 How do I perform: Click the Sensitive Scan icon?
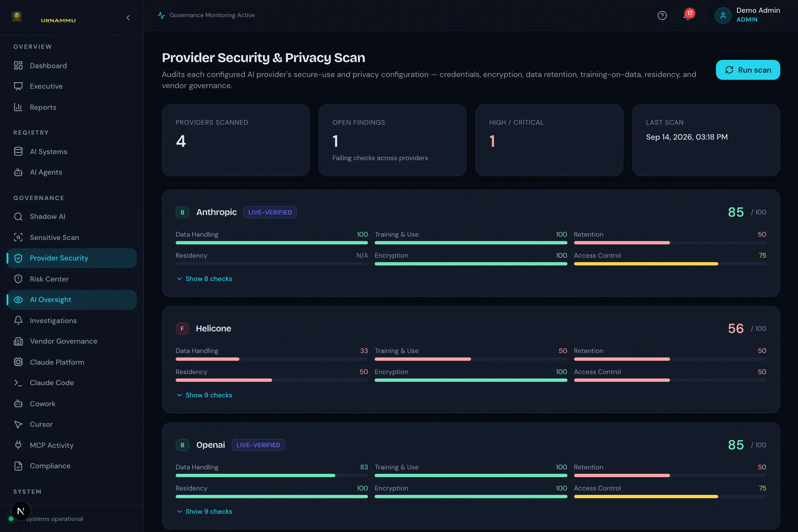point(18,237)
